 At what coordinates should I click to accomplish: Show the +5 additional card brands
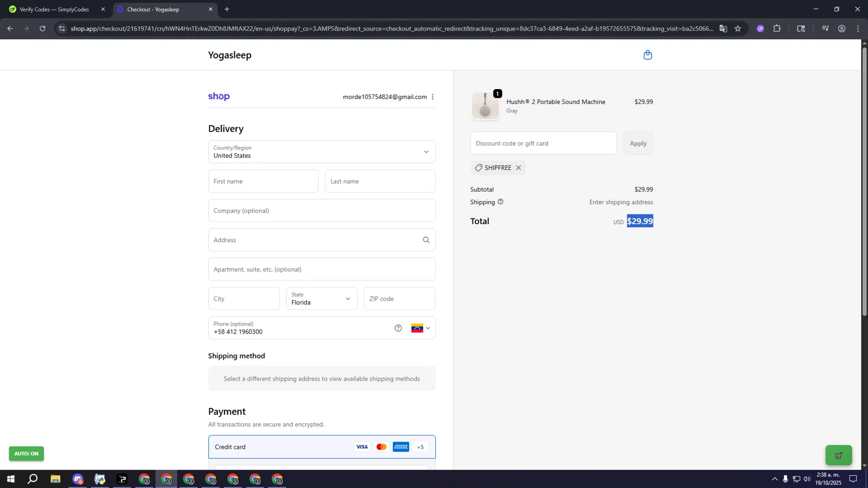tap(421, 447)
